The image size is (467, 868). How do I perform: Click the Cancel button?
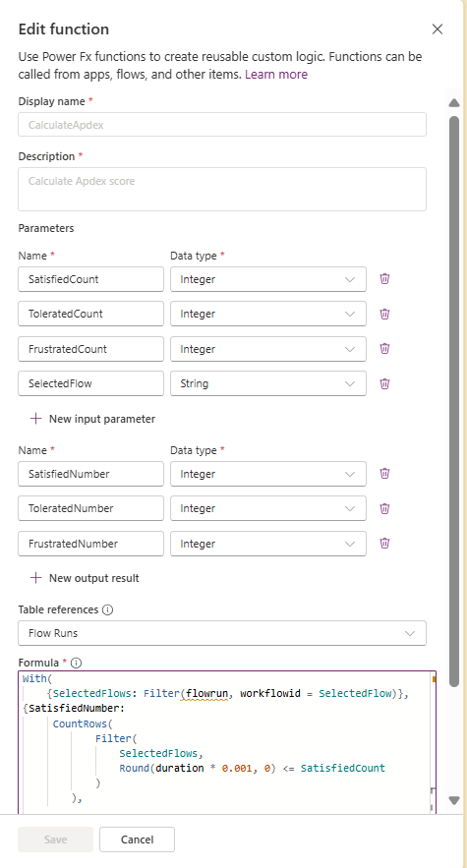click(x=138, y=839)
